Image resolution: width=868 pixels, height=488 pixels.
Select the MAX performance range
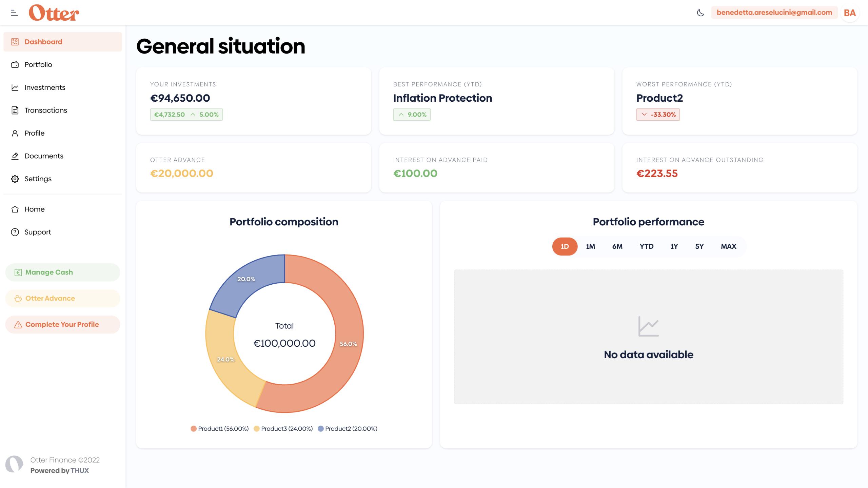pos(728,246)
